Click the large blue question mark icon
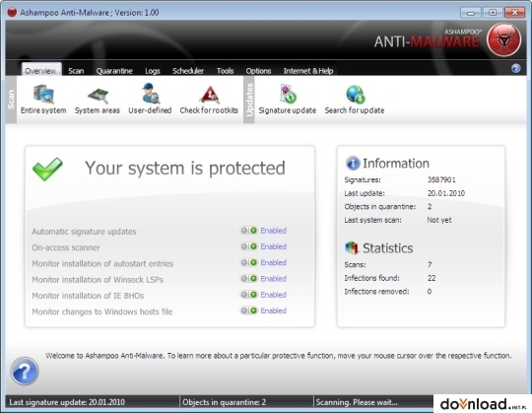 coord(25,371)
